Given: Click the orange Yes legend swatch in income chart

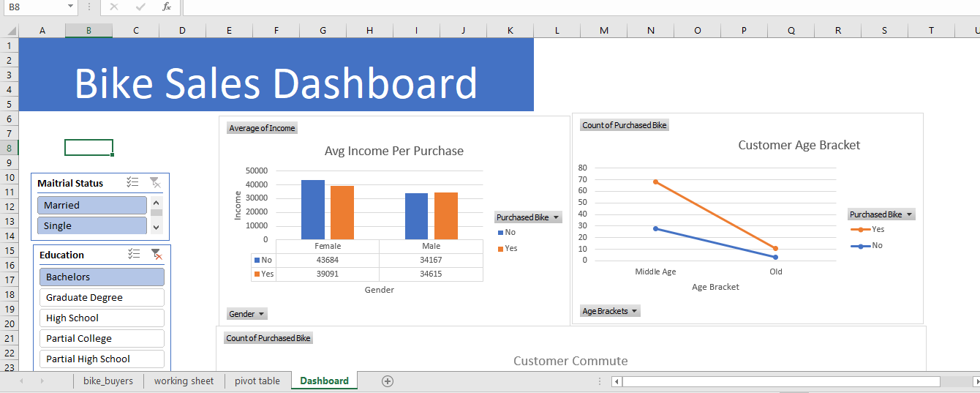Looking at the screenshot, I should point(500,249).
